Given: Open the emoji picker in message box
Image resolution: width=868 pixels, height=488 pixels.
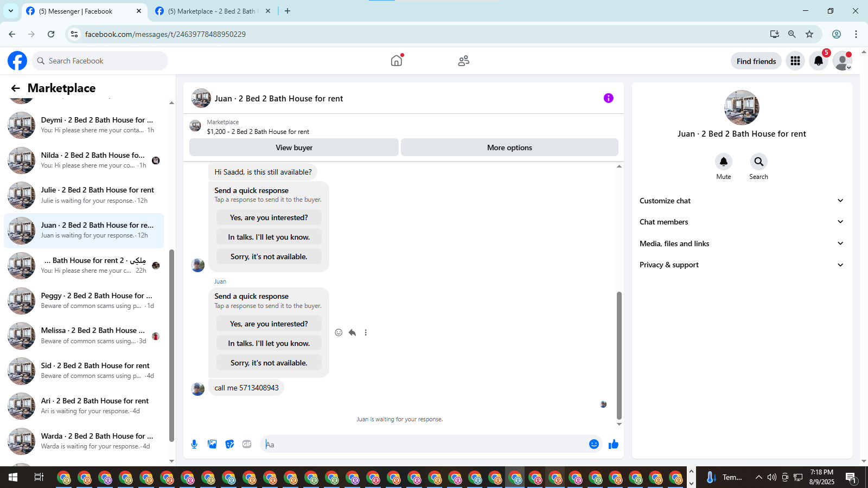Looking at the screenshot, I should point(594,444).
